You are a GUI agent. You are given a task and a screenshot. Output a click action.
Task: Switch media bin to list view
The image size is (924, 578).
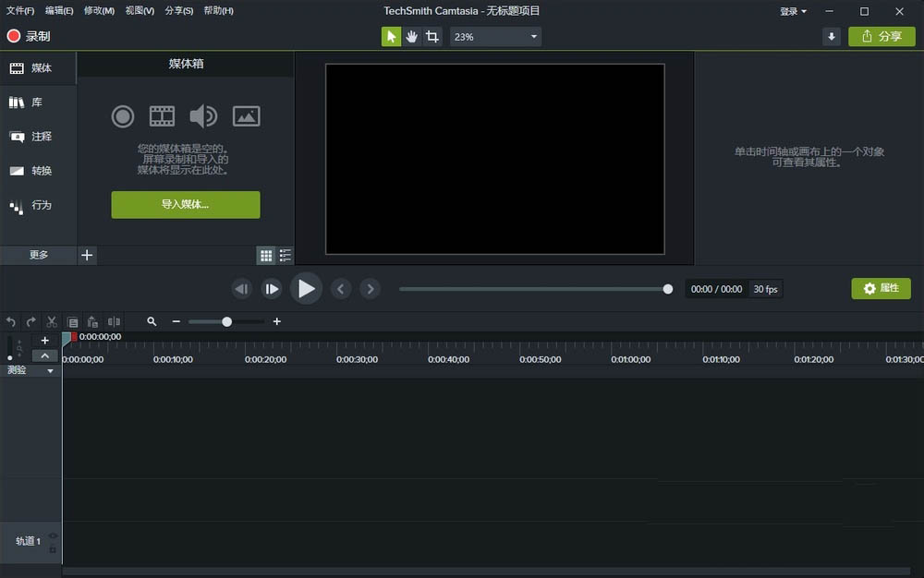click(286, 255)
